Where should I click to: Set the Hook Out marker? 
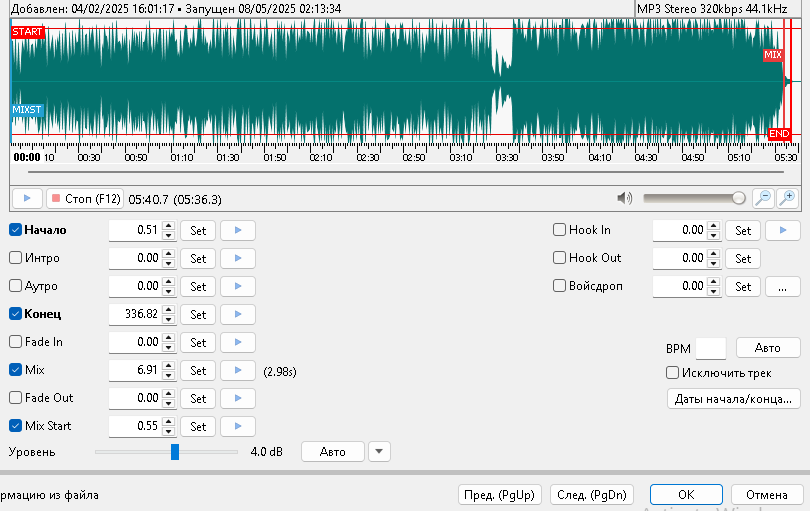[x=743, y=258]
